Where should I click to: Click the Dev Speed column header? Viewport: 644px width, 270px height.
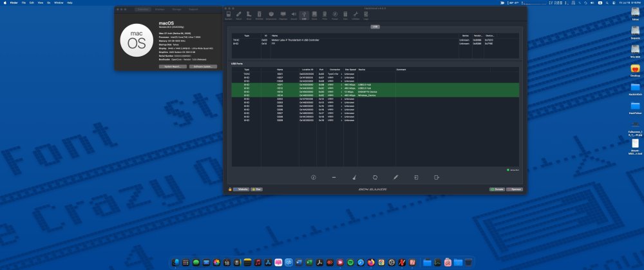pyautogui.click(x=350, y=70)
